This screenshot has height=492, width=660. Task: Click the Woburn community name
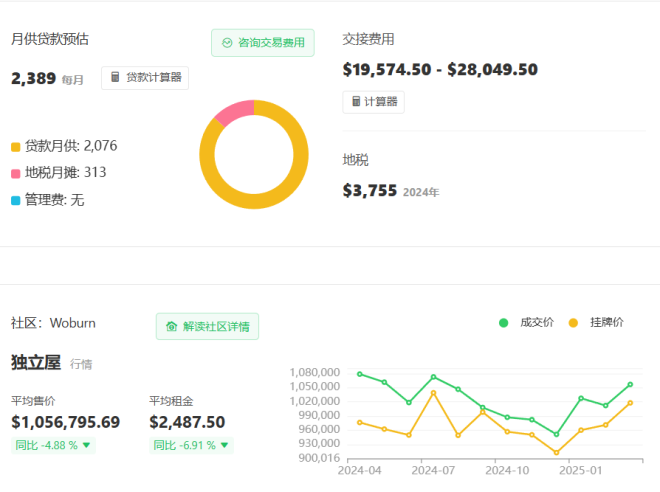(x=73, y=323)
